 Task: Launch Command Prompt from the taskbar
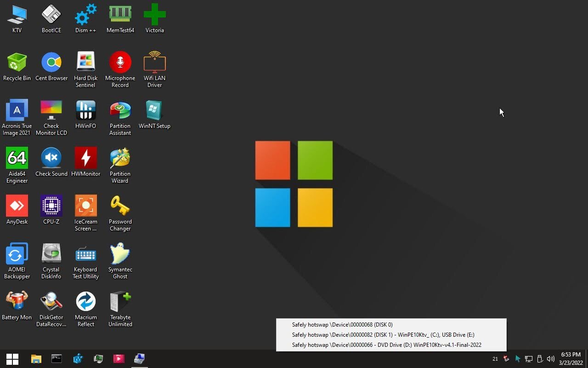(57, 359)
